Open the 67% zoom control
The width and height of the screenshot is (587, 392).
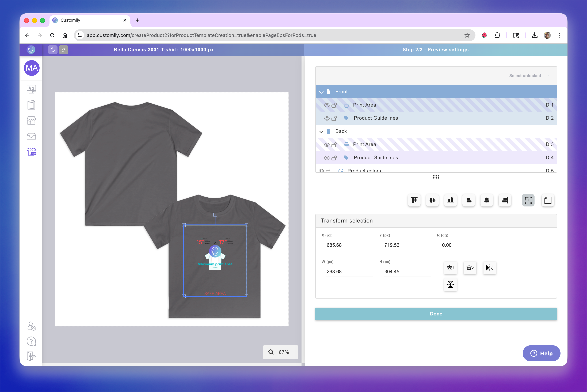[x=280, y=352]
